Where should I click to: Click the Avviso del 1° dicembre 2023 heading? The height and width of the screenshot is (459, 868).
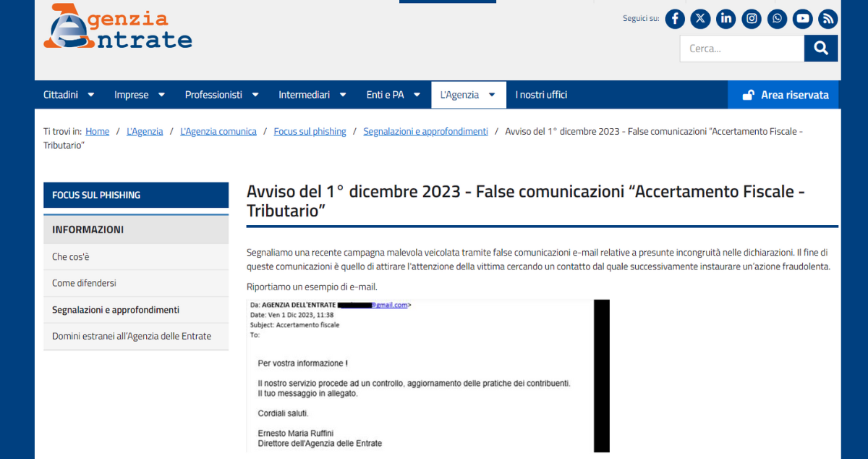(x=526, y=201)
